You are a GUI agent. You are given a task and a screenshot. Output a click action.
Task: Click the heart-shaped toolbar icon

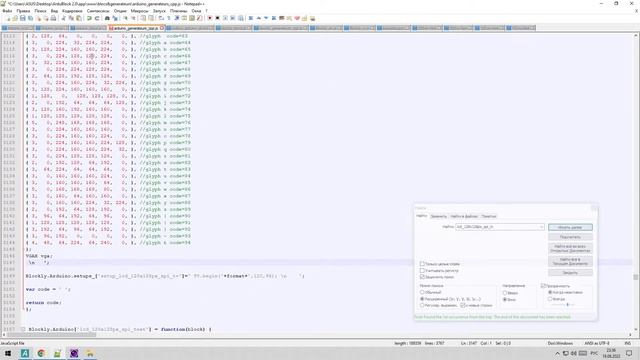[297, 18]
